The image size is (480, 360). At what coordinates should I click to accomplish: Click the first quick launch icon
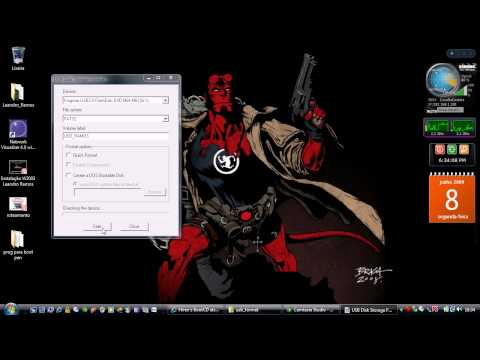(33, 310)
